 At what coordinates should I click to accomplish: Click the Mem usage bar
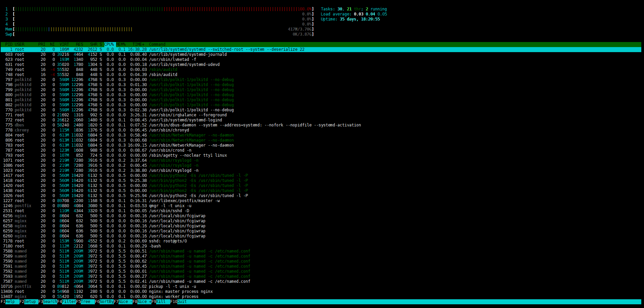163,29
